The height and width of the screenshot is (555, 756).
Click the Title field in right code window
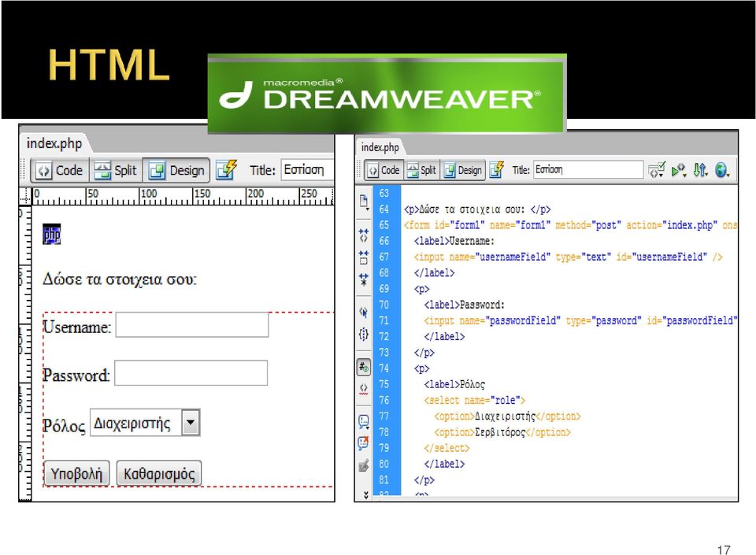tap(588, 169)
